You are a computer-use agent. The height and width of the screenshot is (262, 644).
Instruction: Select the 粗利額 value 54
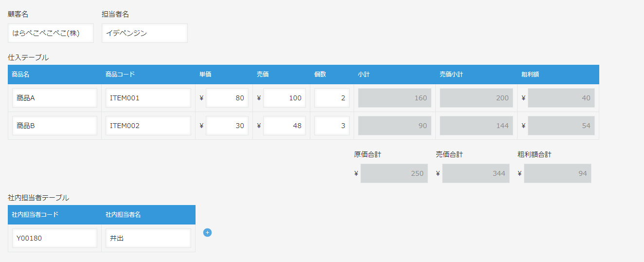click(x=561, y=126)
